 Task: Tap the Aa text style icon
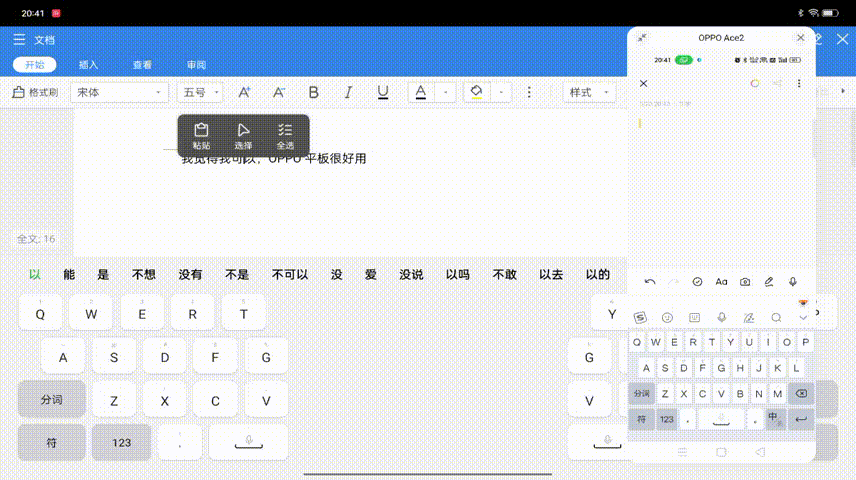coord(721,282)
